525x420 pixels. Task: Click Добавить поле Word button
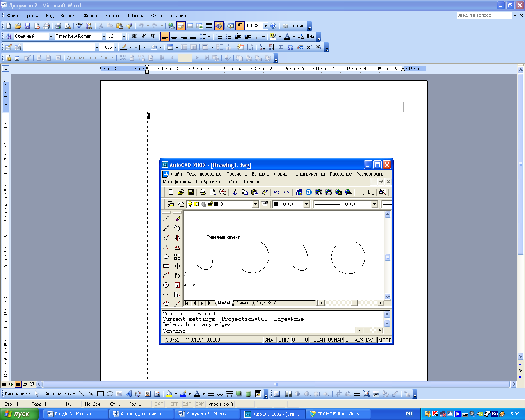click(x=90, y=58)
